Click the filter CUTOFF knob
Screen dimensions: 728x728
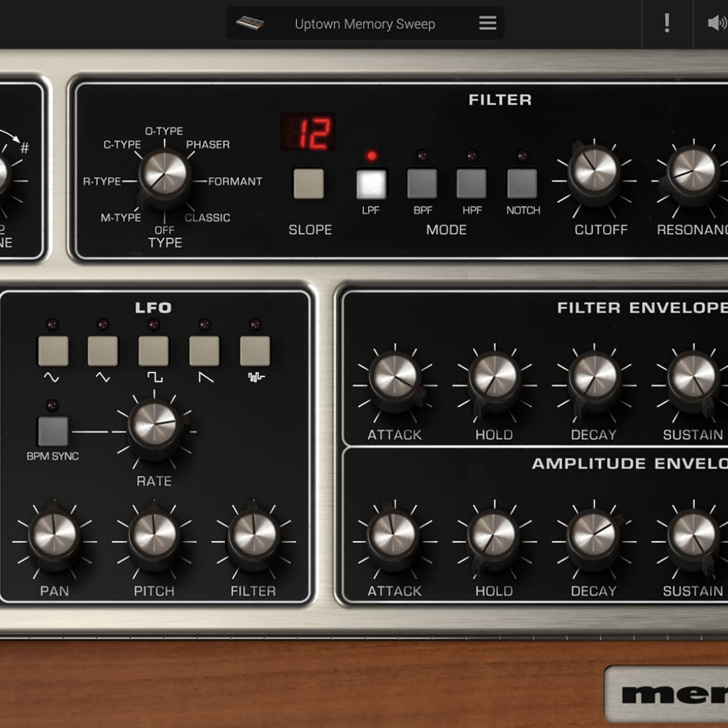pyautogui.click(x=594, y=175)
